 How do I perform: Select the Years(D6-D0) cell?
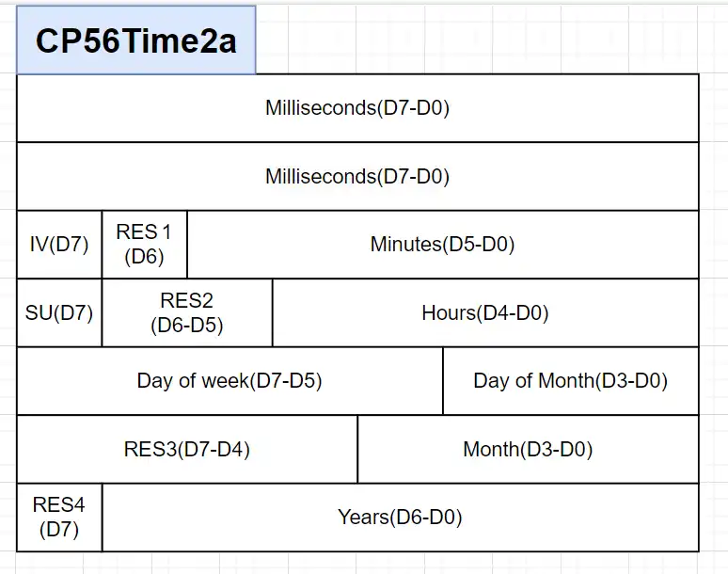pyautogui.click(x=400, y=517)
